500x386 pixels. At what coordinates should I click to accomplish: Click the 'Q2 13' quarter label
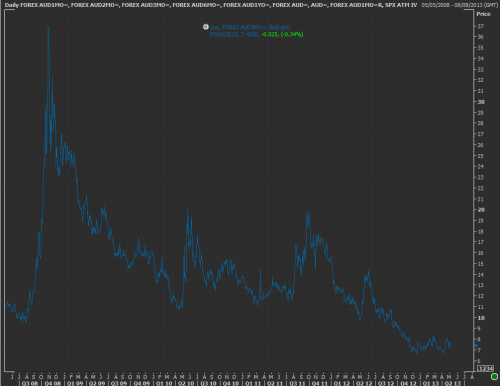[x=453, y=383]
